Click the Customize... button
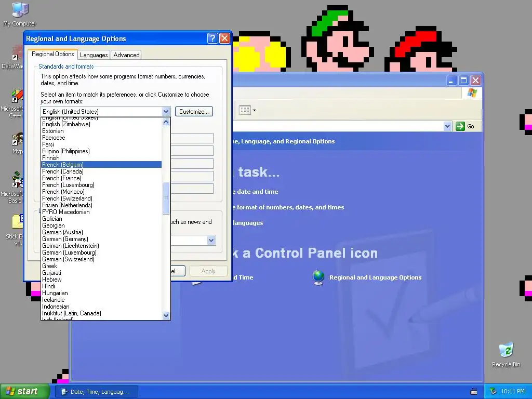 (x=194, y=112)
